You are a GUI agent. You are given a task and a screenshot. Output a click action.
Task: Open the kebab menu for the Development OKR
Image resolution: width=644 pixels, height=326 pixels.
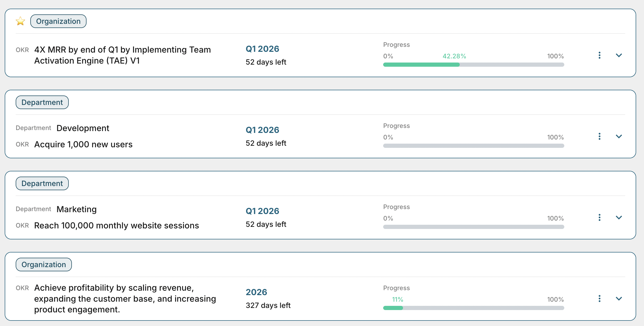[x=599, y=136]
